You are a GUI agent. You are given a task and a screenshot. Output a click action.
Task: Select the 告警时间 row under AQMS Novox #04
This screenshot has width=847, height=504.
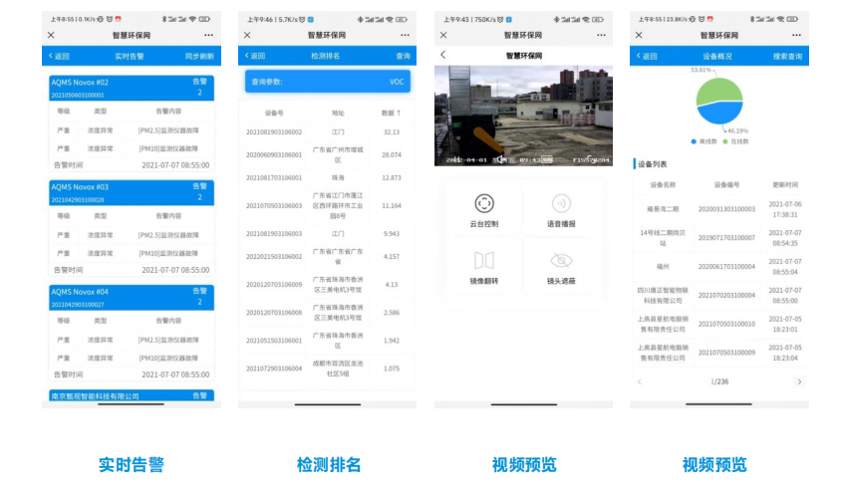[132, 375]
